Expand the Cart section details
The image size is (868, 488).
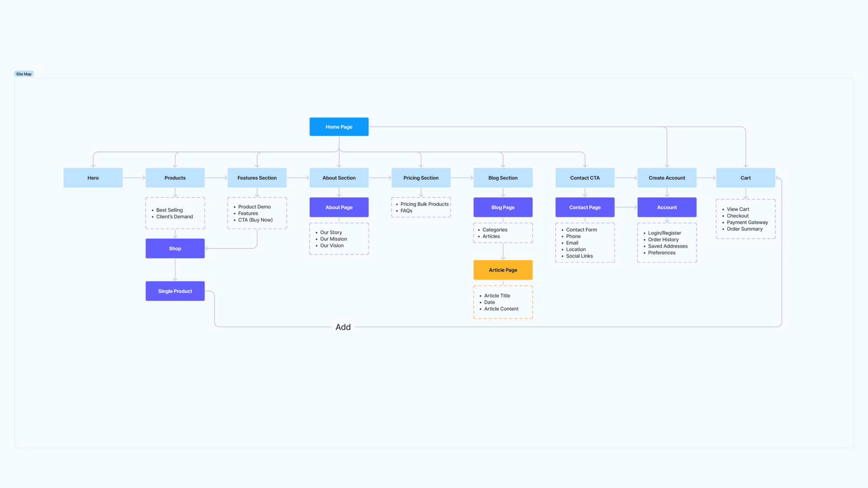click(x=745, y=219)
